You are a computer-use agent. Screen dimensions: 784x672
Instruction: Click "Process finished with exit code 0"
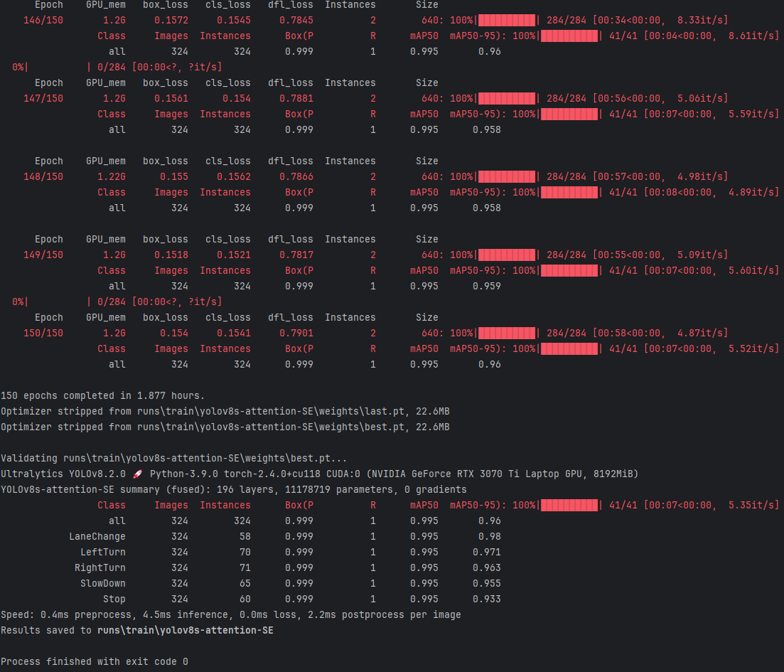click(x=95, y=662)
